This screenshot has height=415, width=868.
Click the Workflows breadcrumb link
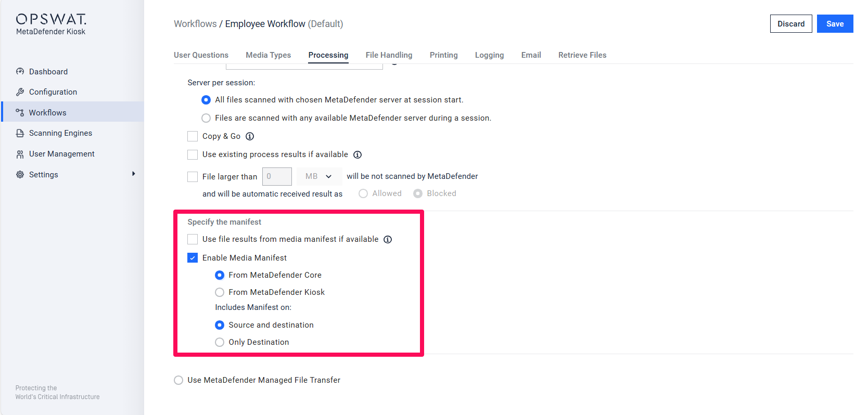(195, 24)
